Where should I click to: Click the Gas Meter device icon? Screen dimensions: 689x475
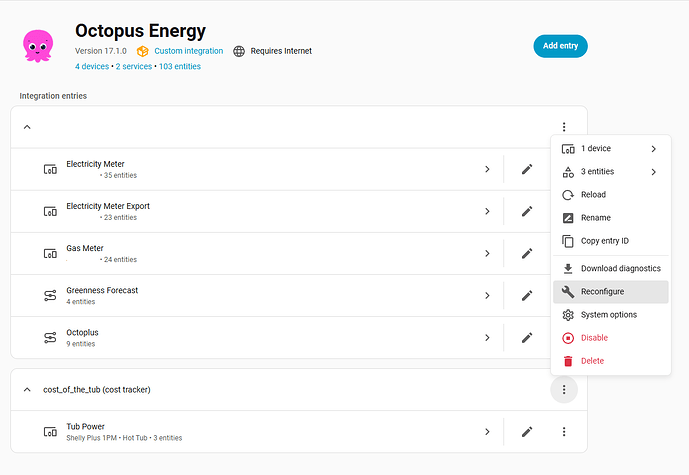pyautogui.click(x=50, y=254)
